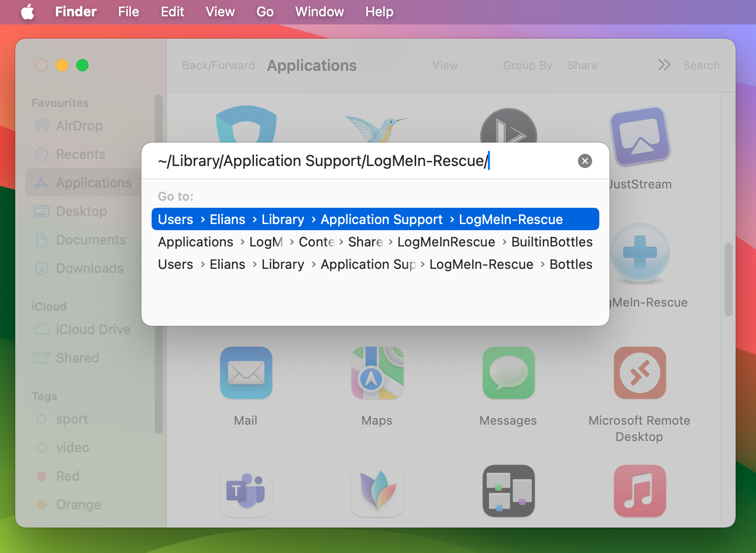This screenshot has height=553, width=756.
Task: Click the Finder file list scrollbar
Action: click(729, 279)
